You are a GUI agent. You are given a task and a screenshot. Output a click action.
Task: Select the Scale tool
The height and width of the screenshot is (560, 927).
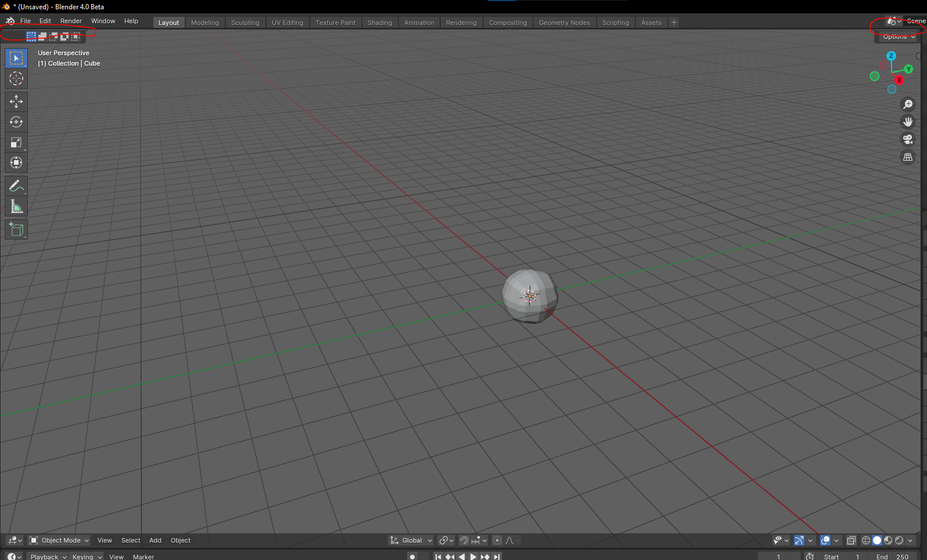16,142
